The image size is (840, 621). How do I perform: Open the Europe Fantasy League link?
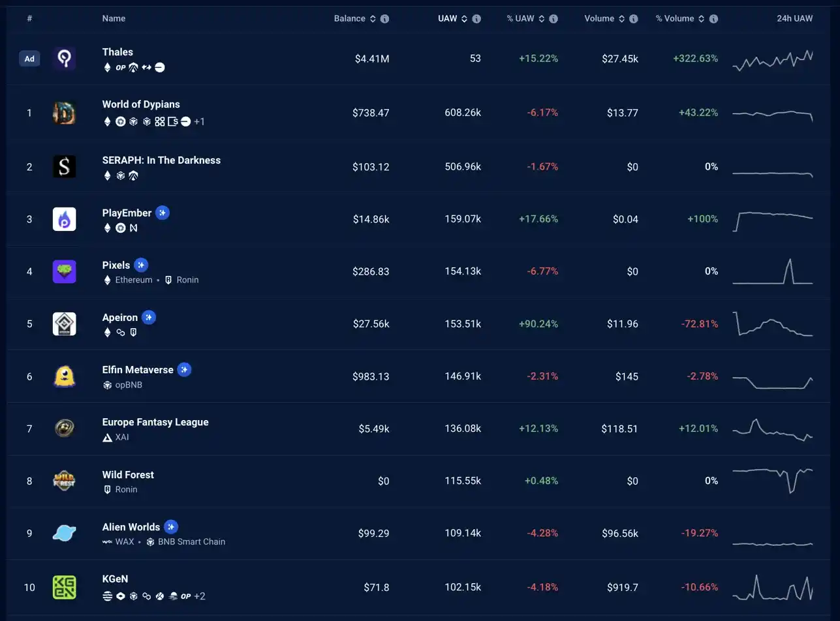155,422
